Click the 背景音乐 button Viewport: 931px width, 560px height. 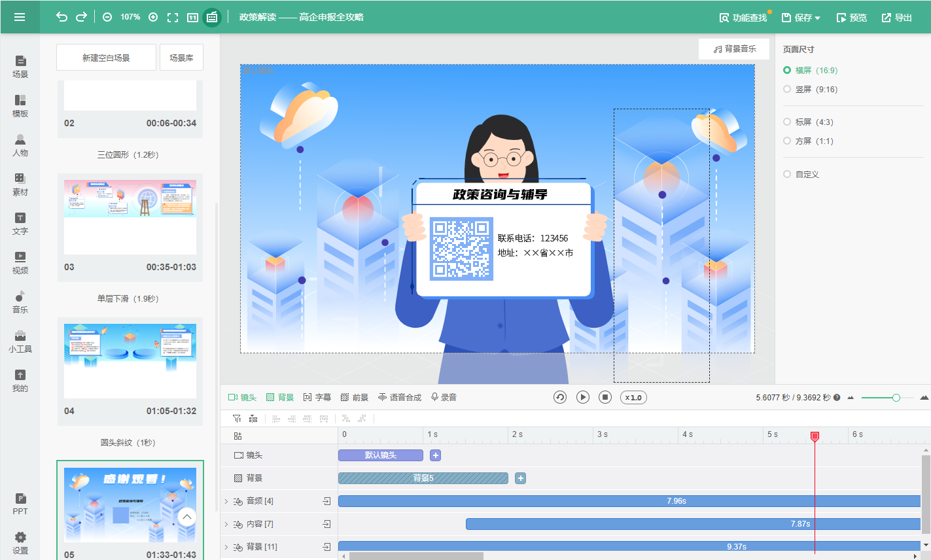tap(734, 49)
